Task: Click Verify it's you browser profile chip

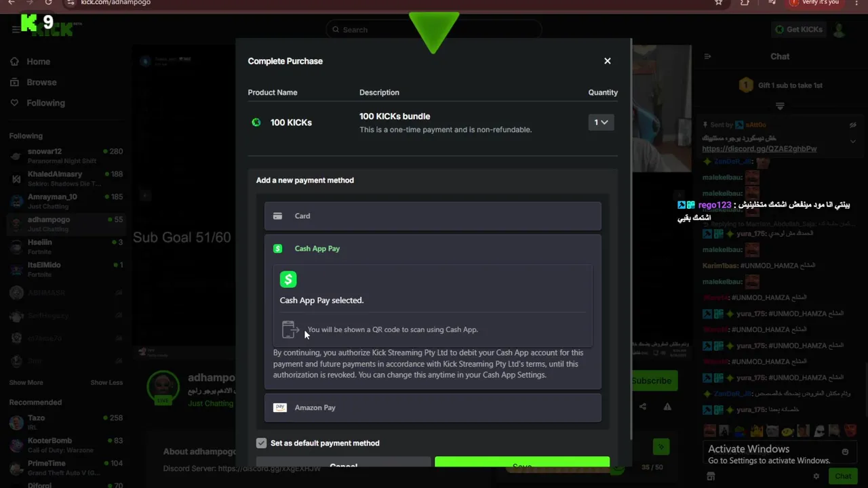Action: pos(814,3)
